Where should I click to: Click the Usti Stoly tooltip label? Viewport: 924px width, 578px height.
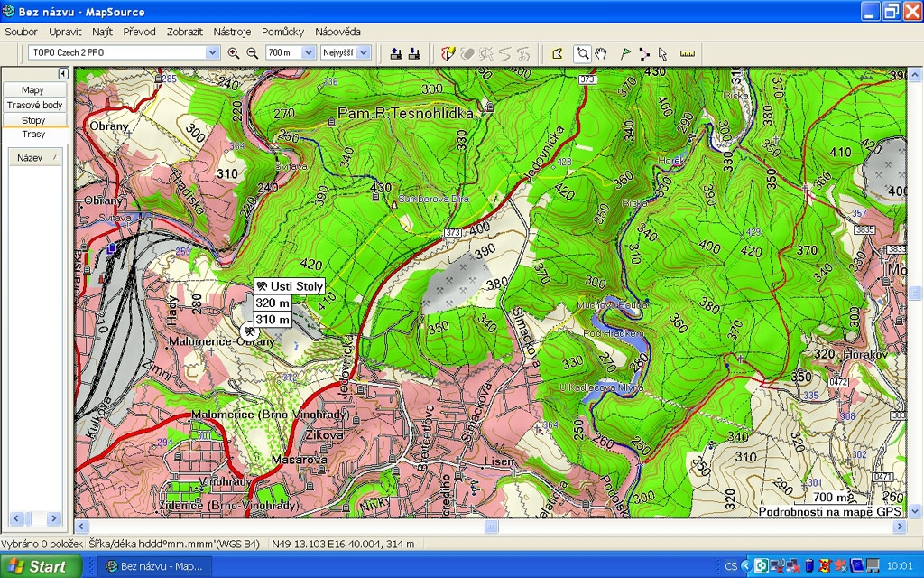pyautogui.click(x=290, y=286)
